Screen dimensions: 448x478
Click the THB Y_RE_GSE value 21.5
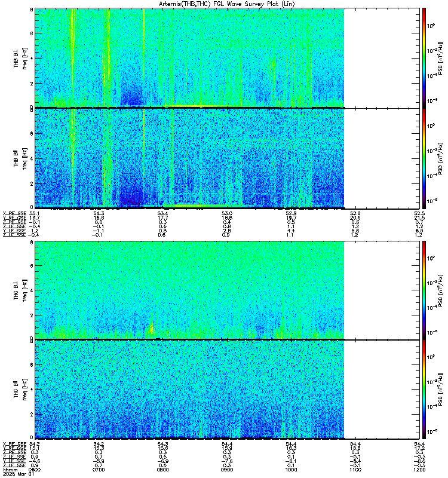[419, 218]
